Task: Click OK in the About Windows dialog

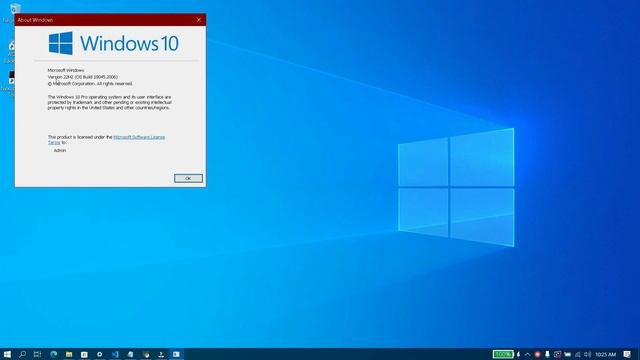Action: [188, 178]
